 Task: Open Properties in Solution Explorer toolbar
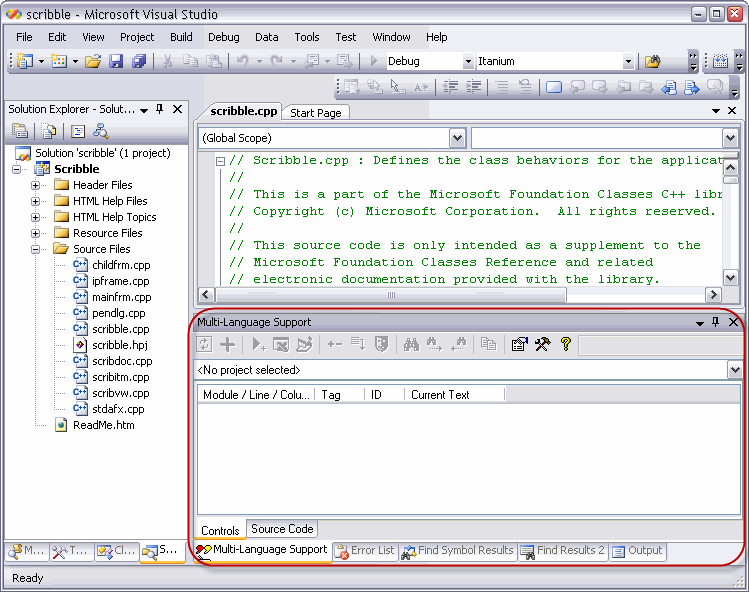[19, 131]
